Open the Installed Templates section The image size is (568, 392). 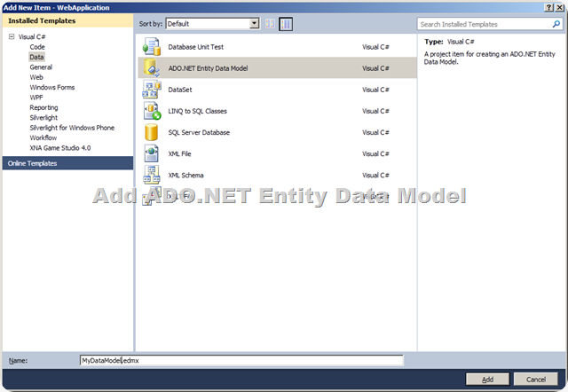[67, 20]
